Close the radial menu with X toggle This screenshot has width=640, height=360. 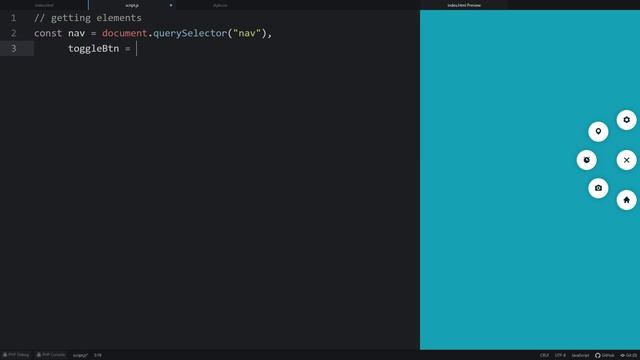[626, 160]
